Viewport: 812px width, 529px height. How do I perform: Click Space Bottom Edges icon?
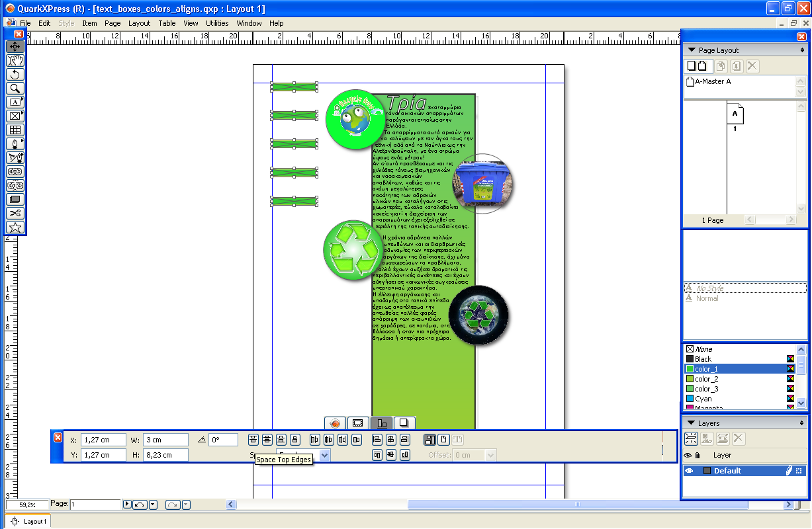[x=281, y=440]
